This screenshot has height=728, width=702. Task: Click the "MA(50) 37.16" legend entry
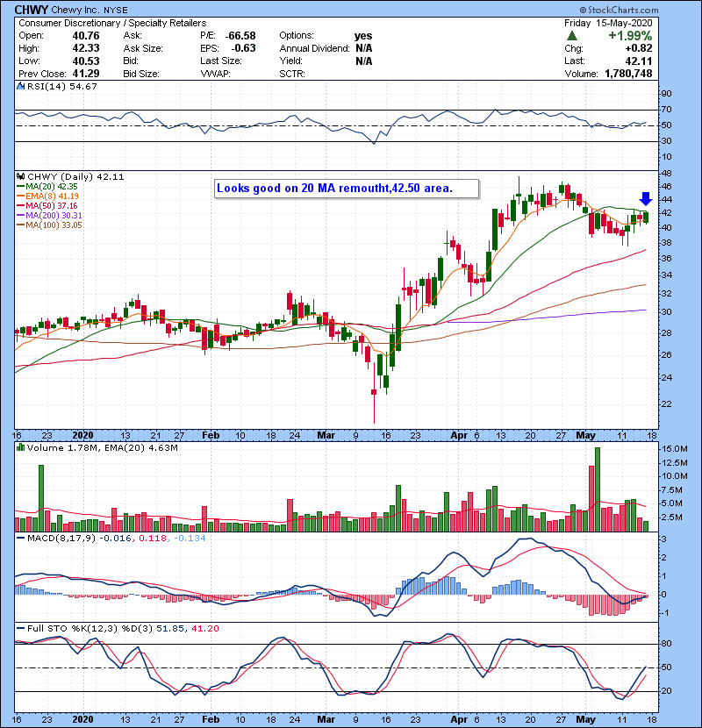click(x=47, y=206)
